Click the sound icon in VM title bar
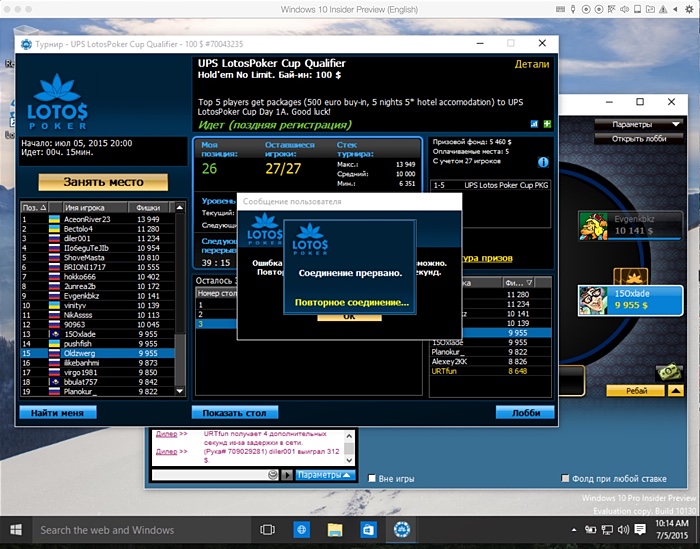Screen dimensions: 700x549 point(625,9)
